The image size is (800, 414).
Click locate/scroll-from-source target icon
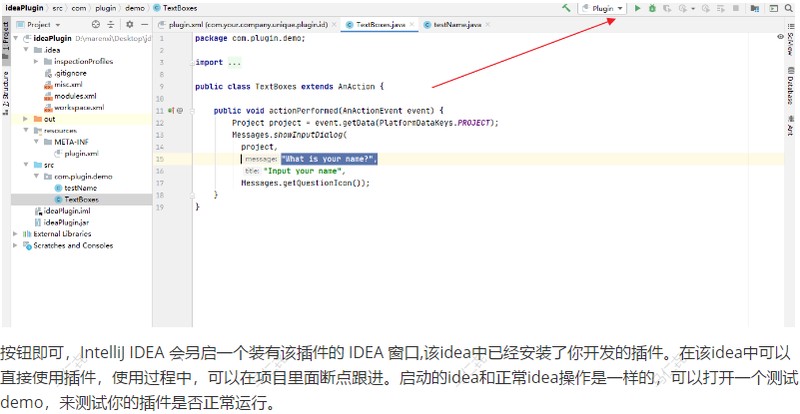point(95,25)
